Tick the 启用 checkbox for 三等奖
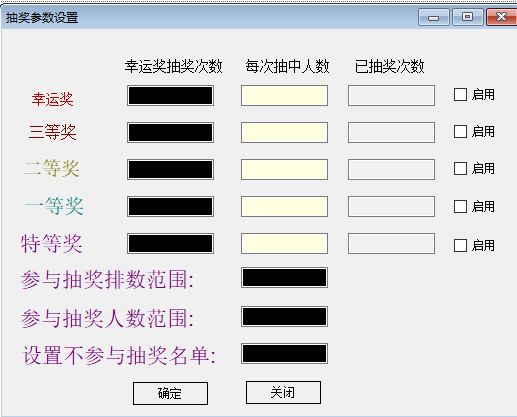The height and width of the screenshot is (417, 517). coord(460,132)
